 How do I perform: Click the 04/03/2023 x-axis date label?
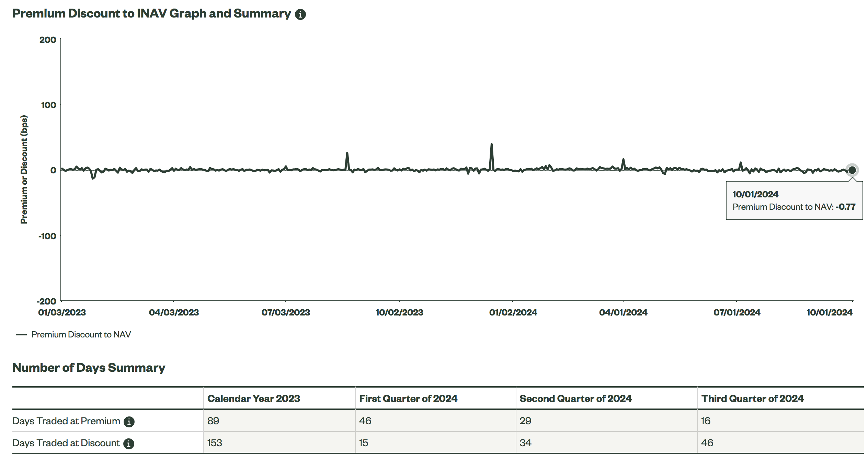tap(174, 312)
